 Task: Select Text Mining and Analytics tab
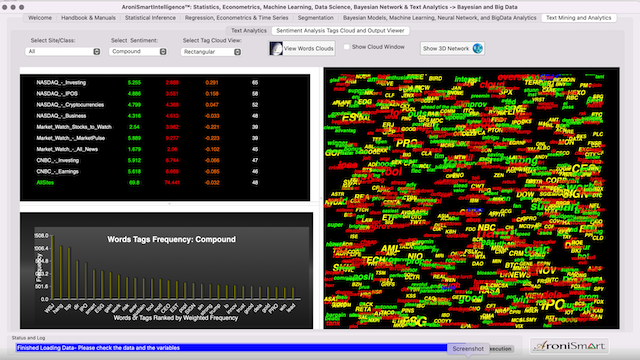click(x=579, y=18)
